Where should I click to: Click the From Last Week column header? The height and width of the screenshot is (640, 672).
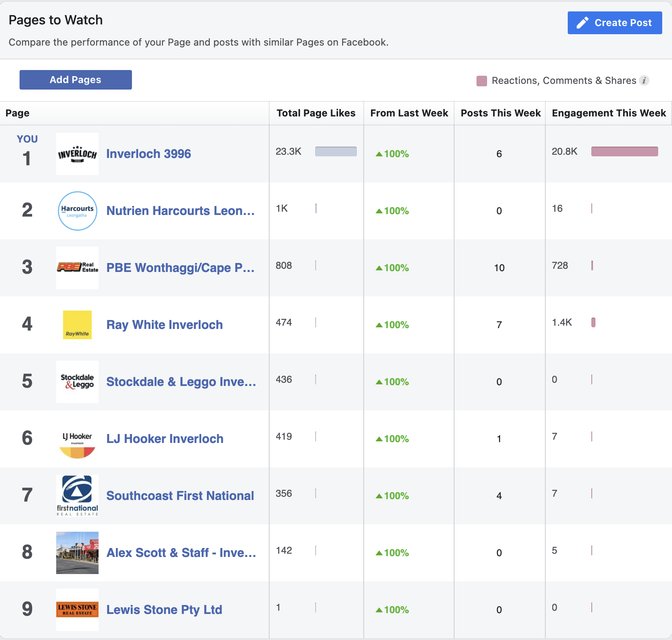(x=409, y=113)
